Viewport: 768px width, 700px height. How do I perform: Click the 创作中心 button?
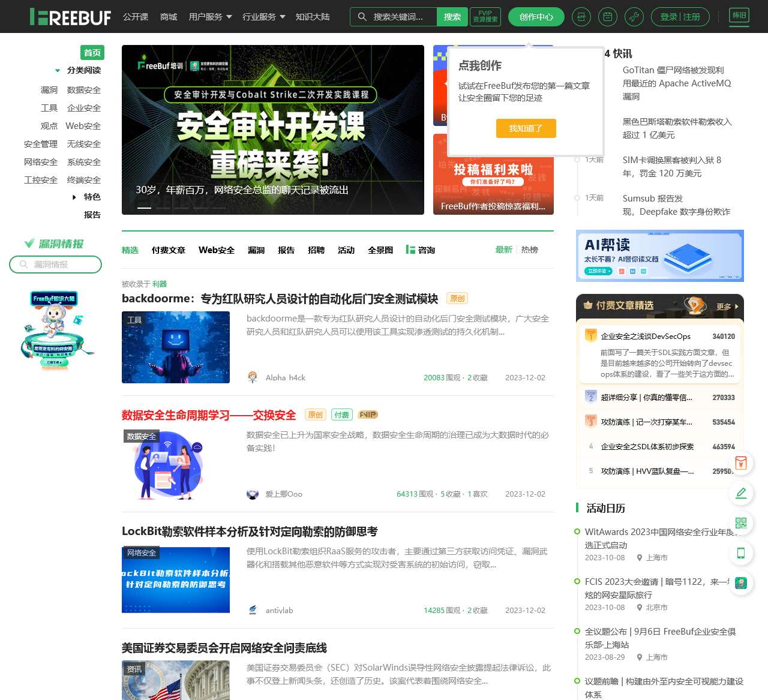536,17
